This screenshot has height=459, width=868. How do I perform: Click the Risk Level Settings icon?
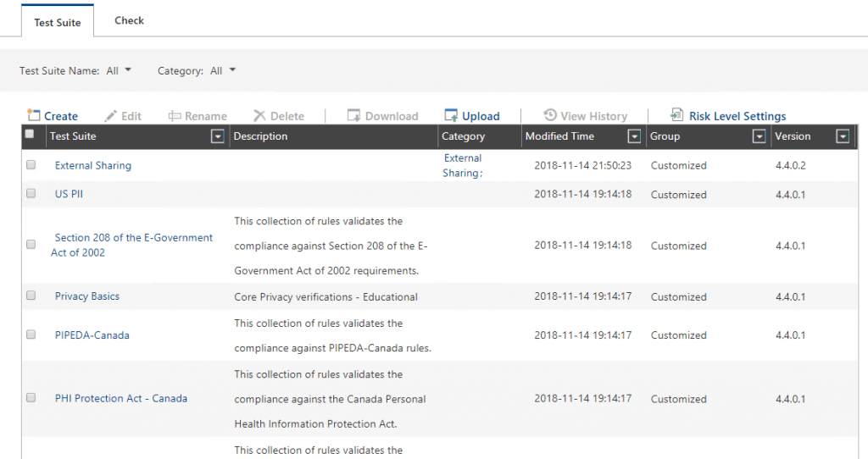pos(676,114)
